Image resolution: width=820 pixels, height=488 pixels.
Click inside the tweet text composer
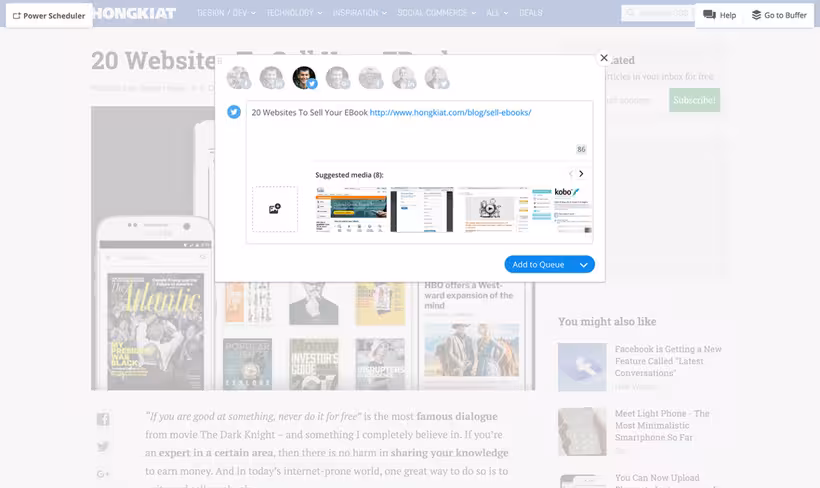tap(419, 131)
